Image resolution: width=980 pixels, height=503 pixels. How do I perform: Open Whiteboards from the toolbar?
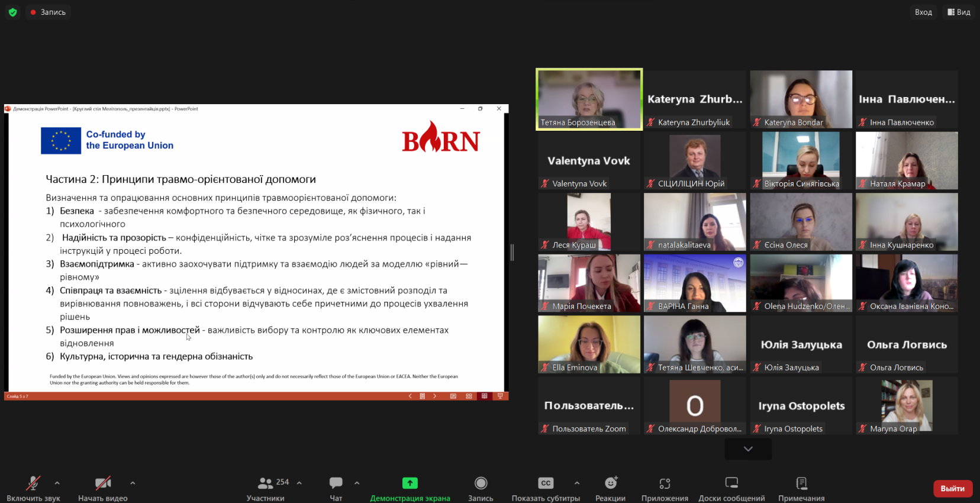click(731, 483)
